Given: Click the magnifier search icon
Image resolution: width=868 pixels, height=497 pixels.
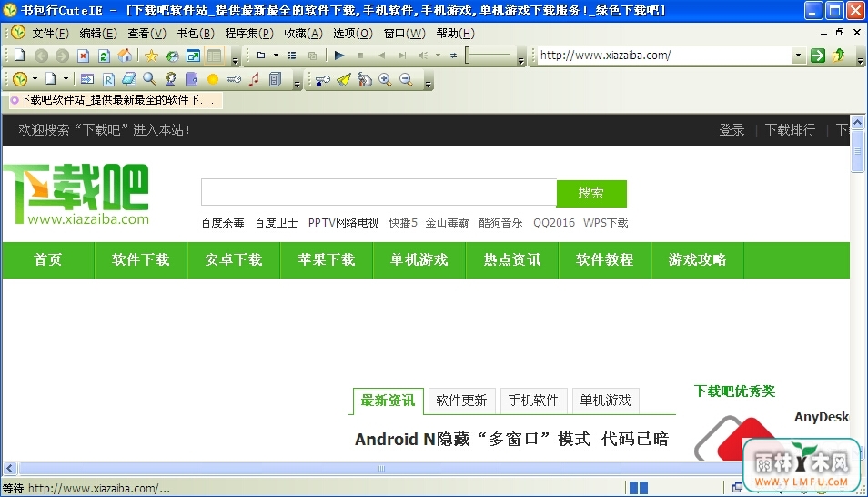Looking at the screenshot, I should (149, 79).
